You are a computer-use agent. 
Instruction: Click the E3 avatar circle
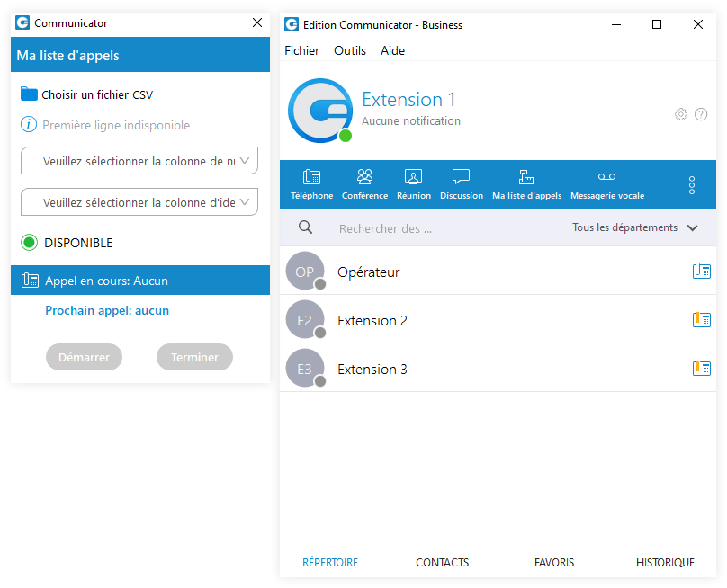[x=305, y=369]
